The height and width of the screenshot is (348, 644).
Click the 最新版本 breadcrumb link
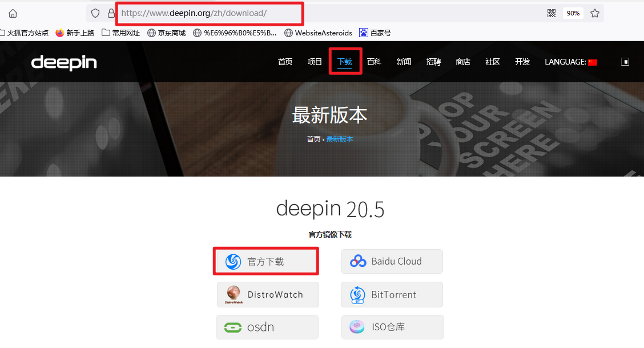pos(340,139)
